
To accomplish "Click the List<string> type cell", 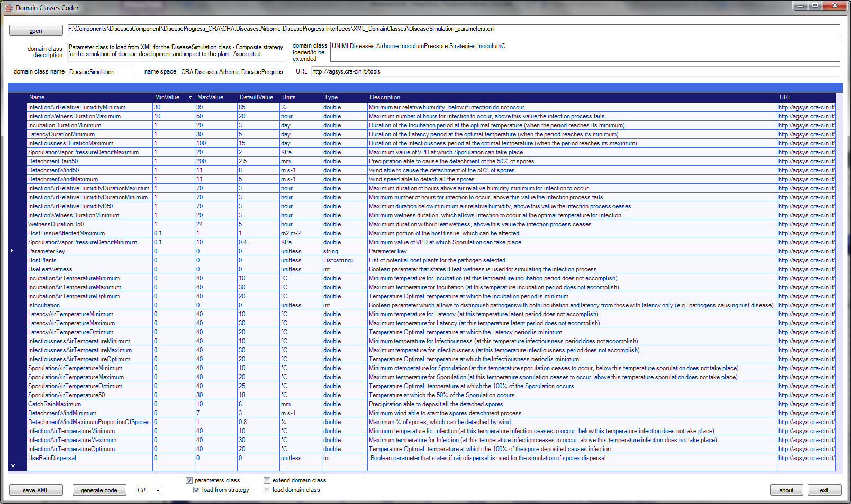I will click(x=345, y=260).
